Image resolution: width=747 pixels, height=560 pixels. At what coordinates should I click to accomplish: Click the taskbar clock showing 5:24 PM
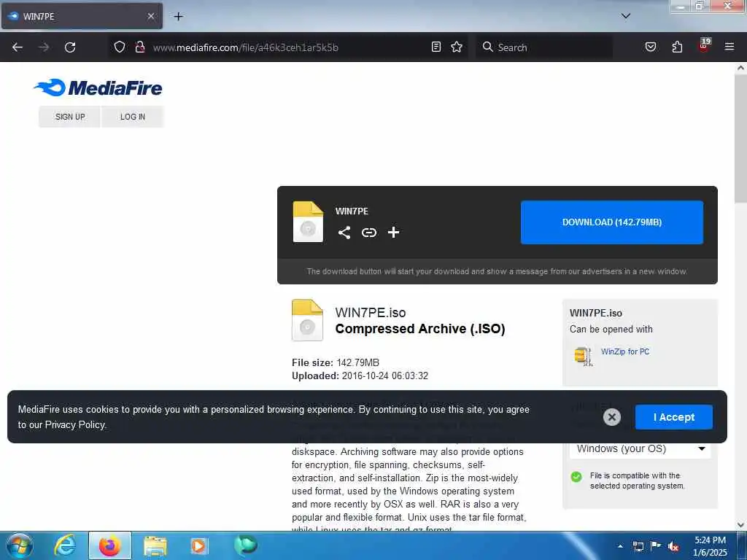pyautogui.click(x=710, y=546)
